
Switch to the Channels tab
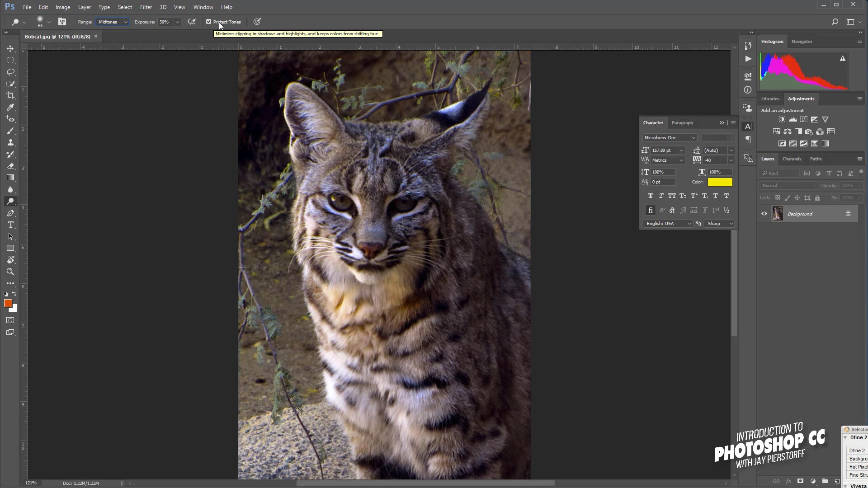791,159
